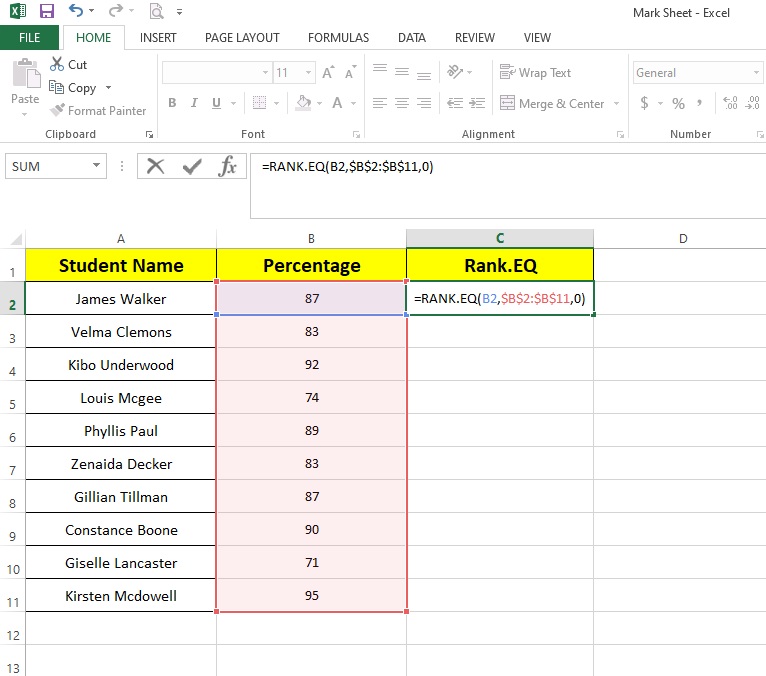Open Alignment dialog launcher
This screenshot has width=766, height=676.
(620, 135)
